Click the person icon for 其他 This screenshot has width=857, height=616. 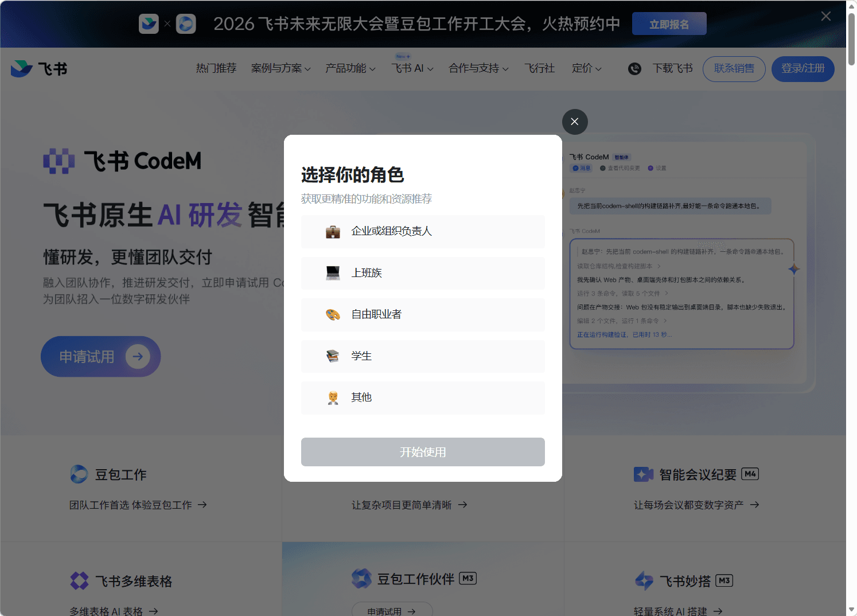coord(333,397)
